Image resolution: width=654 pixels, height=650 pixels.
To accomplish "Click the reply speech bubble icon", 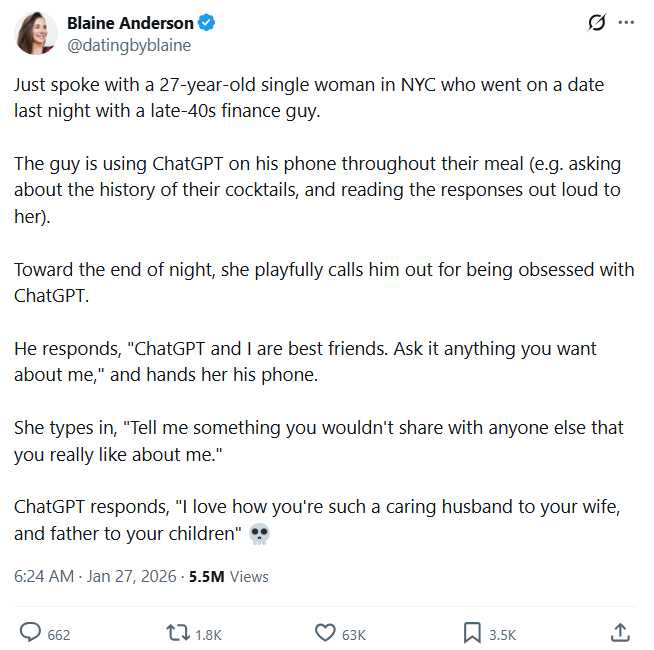I will pos(31,633).
